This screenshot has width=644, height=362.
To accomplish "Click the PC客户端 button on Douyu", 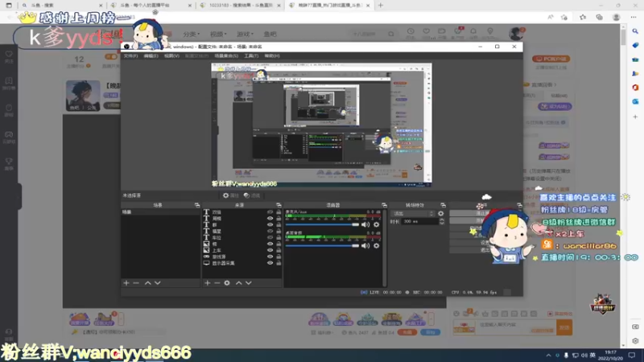I will tap(551, 59).
